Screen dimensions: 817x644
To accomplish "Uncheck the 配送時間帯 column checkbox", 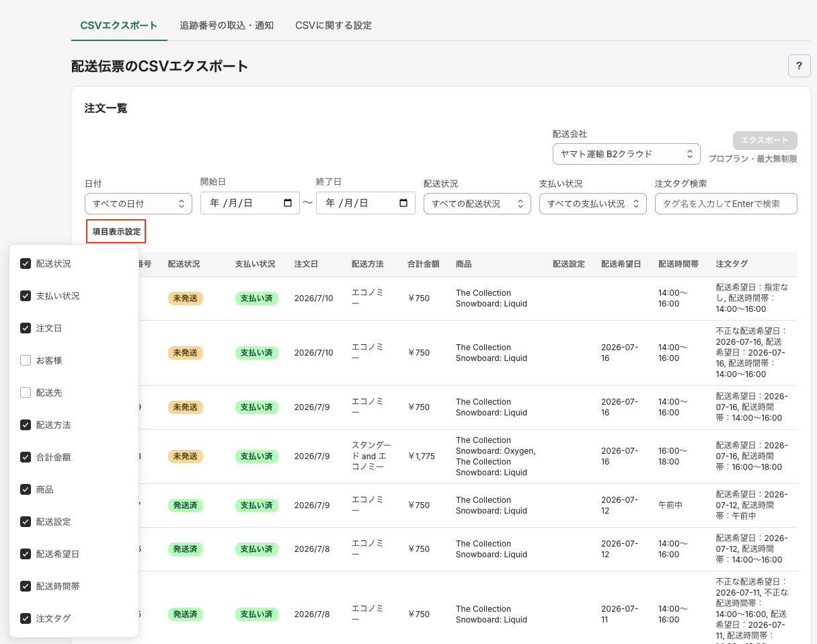I will click(x=26, y=586).
